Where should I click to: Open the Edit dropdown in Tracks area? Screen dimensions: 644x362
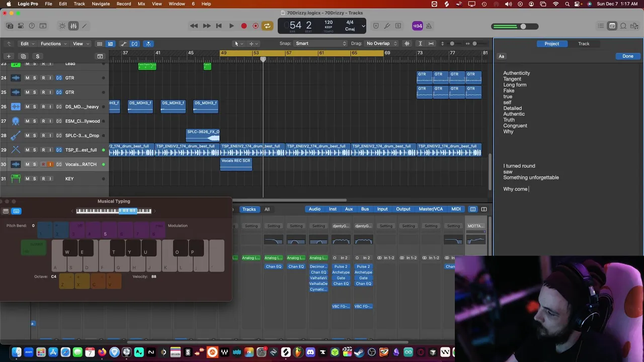pos(27,44)
